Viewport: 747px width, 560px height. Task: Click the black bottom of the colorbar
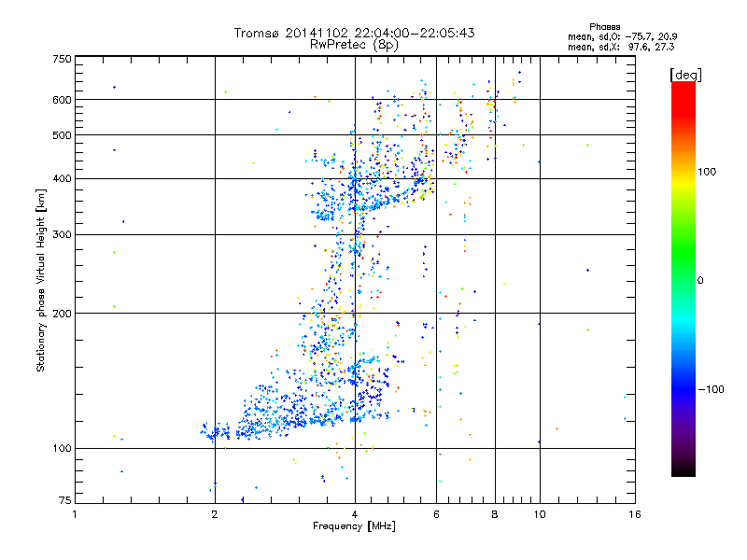(x=684, y=469)
